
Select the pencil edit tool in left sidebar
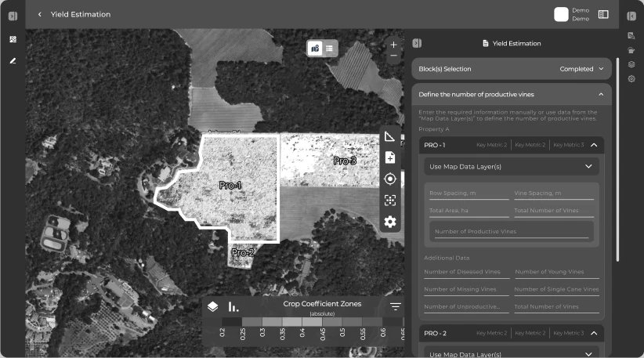(13, 61)
